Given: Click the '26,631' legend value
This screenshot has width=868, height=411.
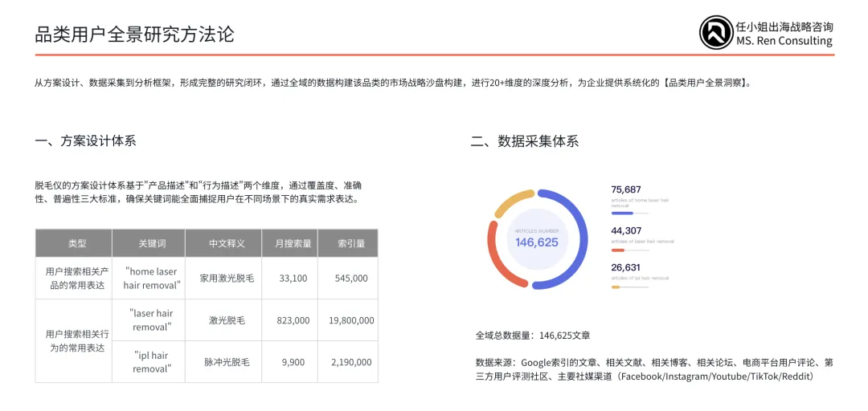Looking at the screenshot, I should pyautogui.click(x=626, y=268).
